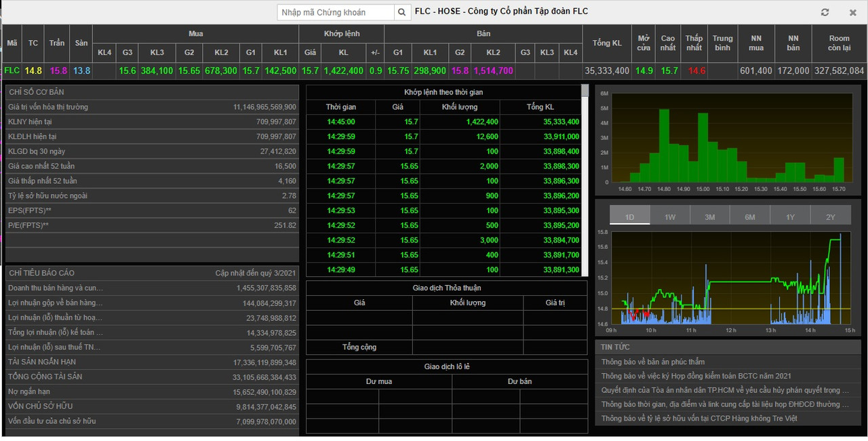Click Nợ ngắn hạn value 15,652,490,100,829
This screenshot has width=868, height=441.
coord(264,391)
